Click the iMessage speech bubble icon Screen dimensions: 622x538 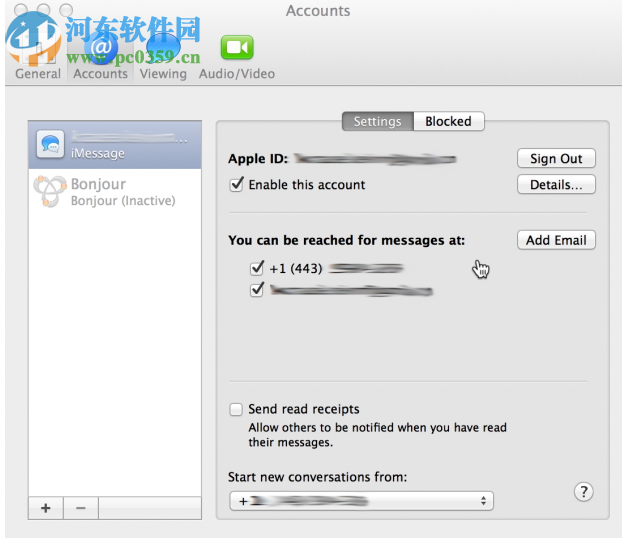click(50, 145)
